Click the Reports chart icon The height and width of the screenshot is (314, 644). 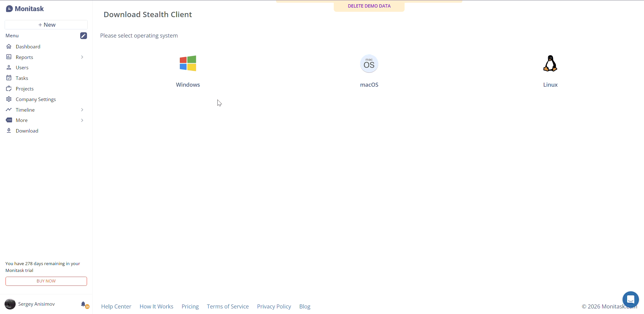click(x=9, y=57)
